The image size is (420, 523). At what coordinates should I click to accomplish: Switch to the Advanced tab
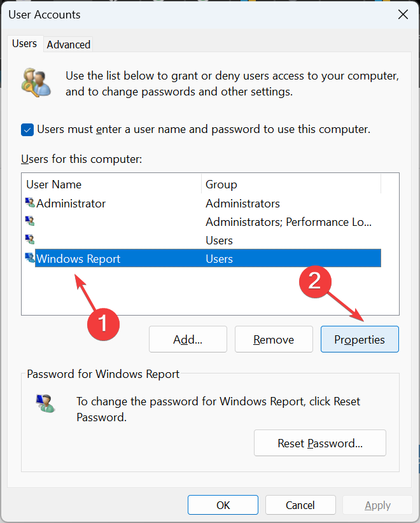pos(69,45)
